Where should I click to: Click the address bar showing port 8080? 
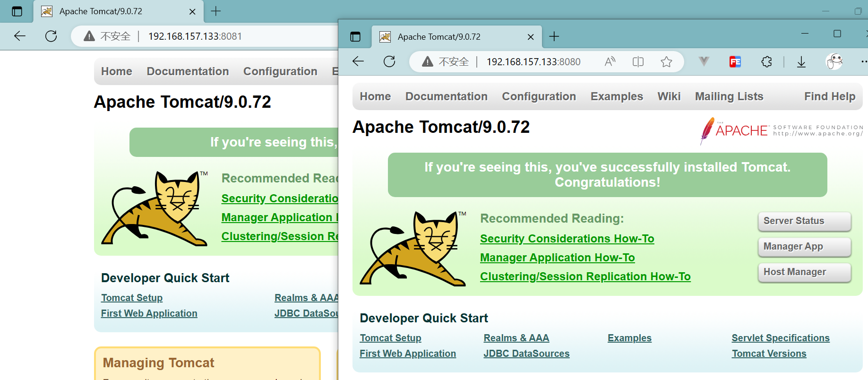pyautogui.click(x=533, y=62)
